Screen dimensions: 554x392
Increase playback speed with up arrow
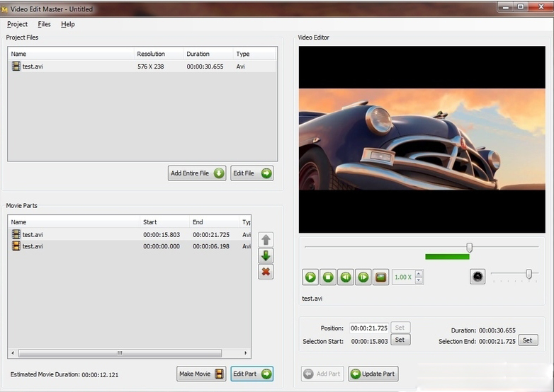click(419, 273)
